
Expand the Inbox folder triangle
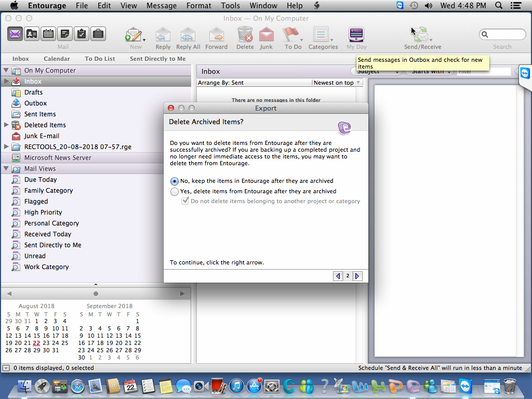coord(6,81)
